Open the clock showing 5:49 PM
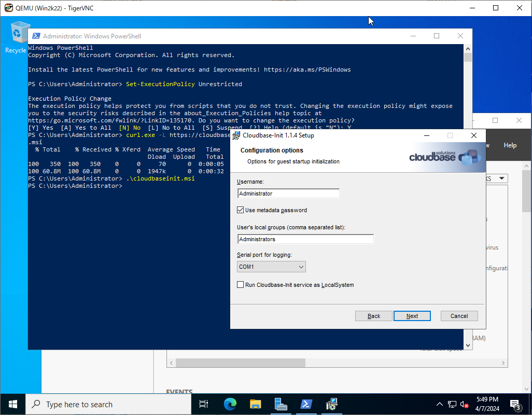The height and width of the screenshot is (415, 532). tap(487, 404)
